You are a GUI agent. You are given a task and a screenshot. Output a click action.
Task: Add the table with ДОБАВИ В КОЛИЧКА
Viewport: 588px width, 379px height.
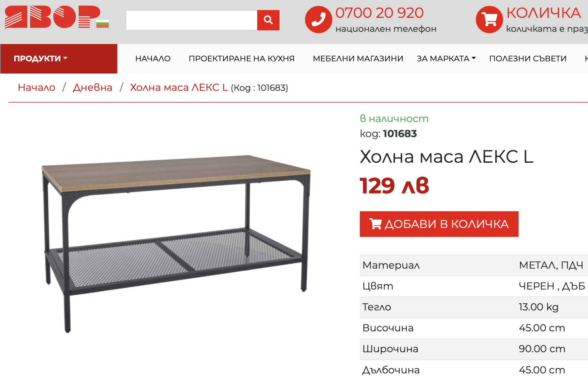point(439,224)
